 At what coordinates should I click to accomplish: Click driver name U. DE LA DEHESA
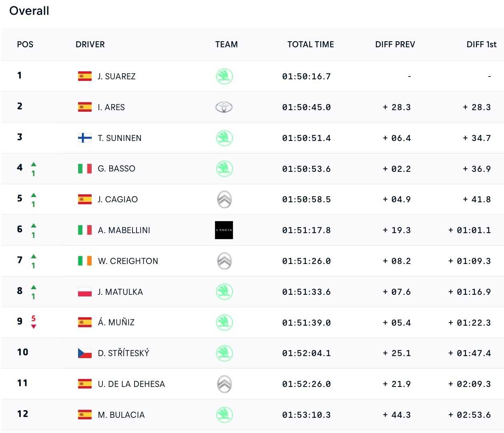coord(131,384)
